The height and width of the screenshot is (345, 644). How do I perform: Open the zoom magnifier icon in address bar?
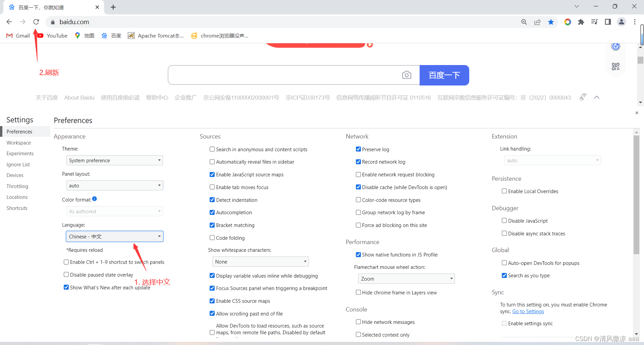tap(524, 22)
